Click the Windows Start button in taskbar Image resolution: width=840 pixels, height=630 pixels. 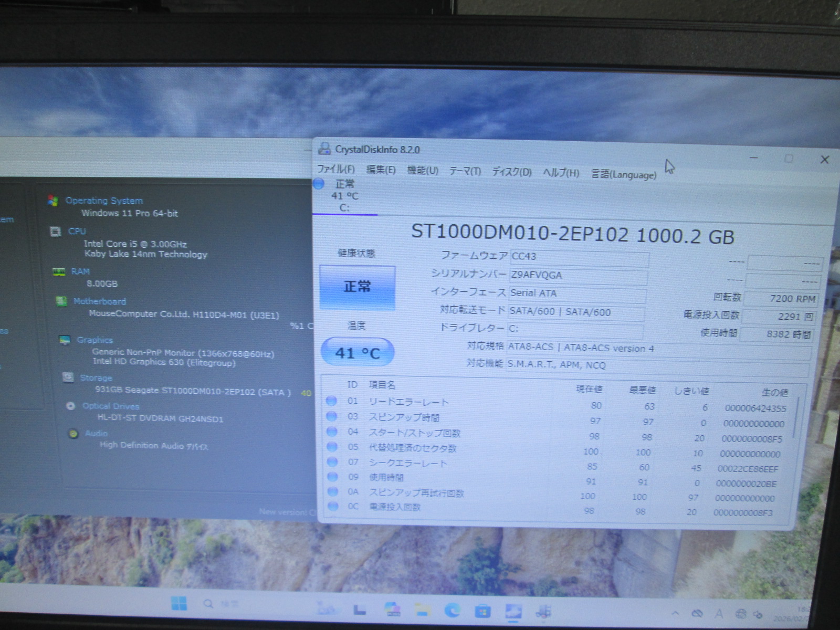(x=179, y=604)
